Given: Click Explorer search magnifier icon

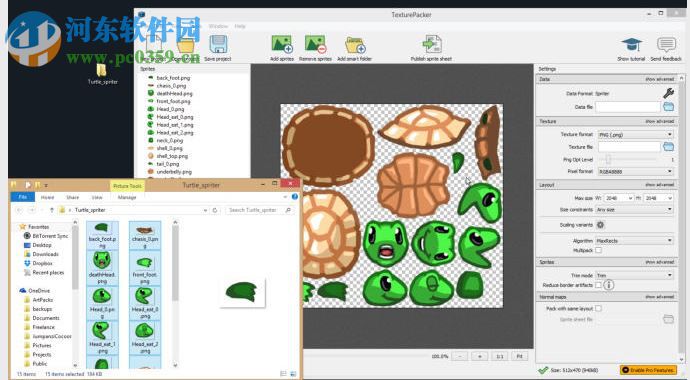Looking at the screenshot, I should pyautogui.click(x=288, y=210).
